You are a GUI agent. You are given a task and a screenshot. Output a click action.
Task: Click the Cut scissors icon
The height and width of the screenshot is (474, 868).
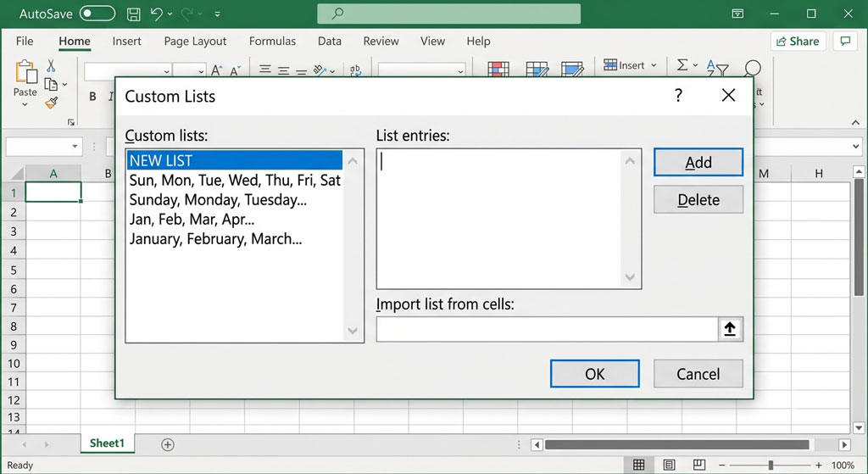[51, 66]
